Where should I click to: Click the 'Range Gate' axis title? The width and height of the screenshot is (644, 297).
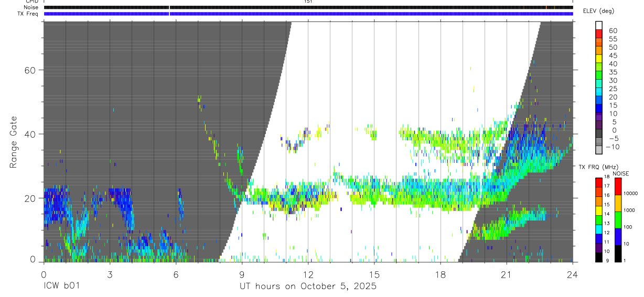click(x=14, y=142)
